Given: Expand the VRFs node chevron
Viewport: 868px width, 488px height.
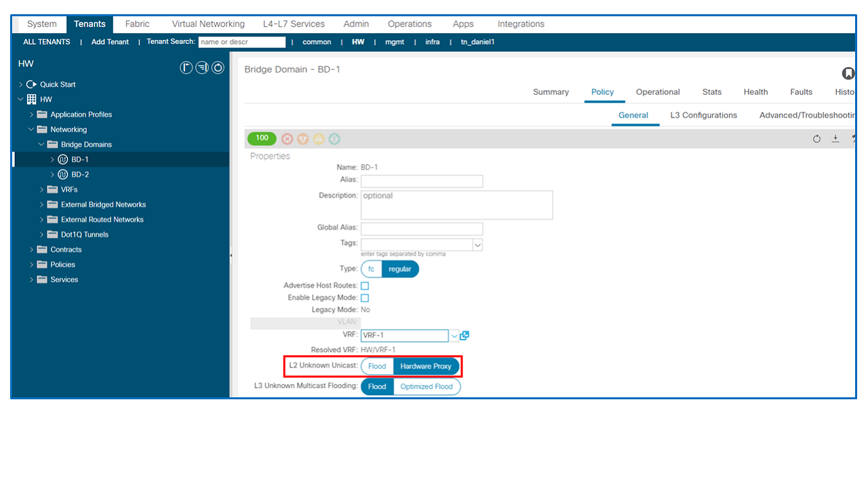Looking at the screenshot, I should tap(41, 190).
